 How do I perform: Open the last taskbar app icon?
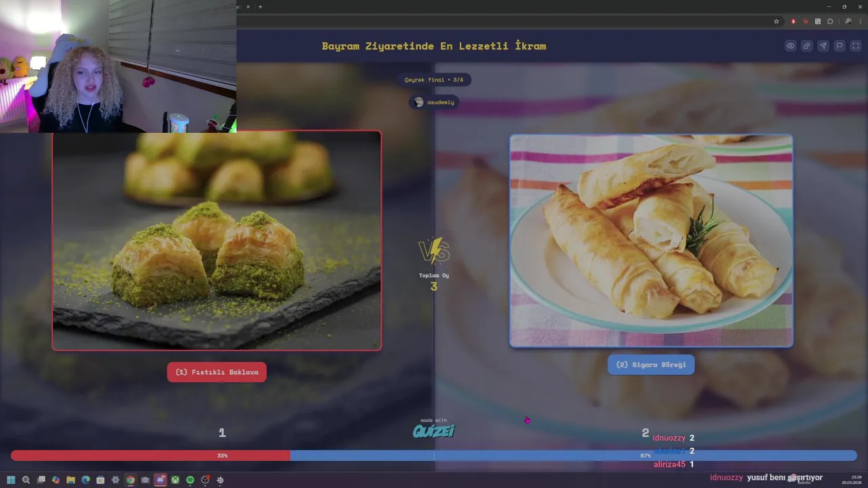tap(220, 480)
